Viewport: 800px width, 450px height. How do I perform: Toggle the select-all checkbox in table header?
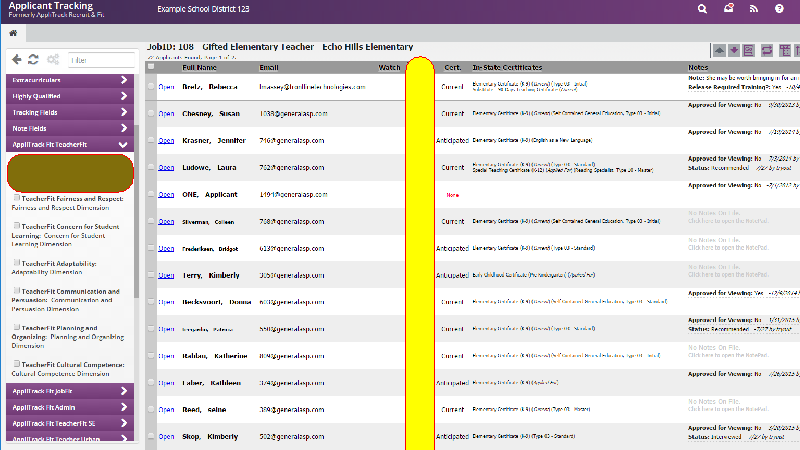click(x=151, y=66)
